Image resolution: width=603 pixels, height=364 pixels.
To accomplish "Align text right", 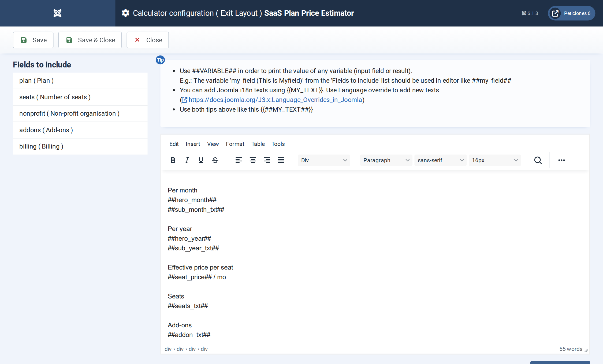I will 267,160.
